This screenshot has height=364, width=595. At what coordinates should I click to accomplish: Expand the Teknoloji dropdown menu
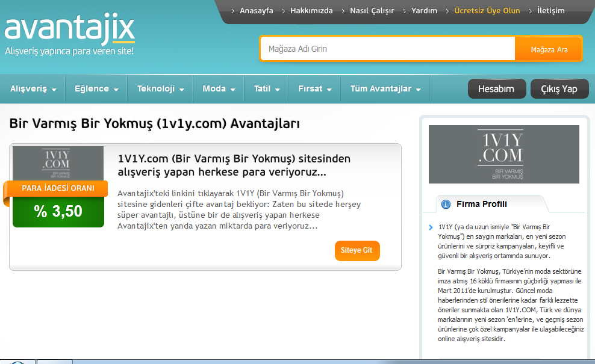[161, 88]
